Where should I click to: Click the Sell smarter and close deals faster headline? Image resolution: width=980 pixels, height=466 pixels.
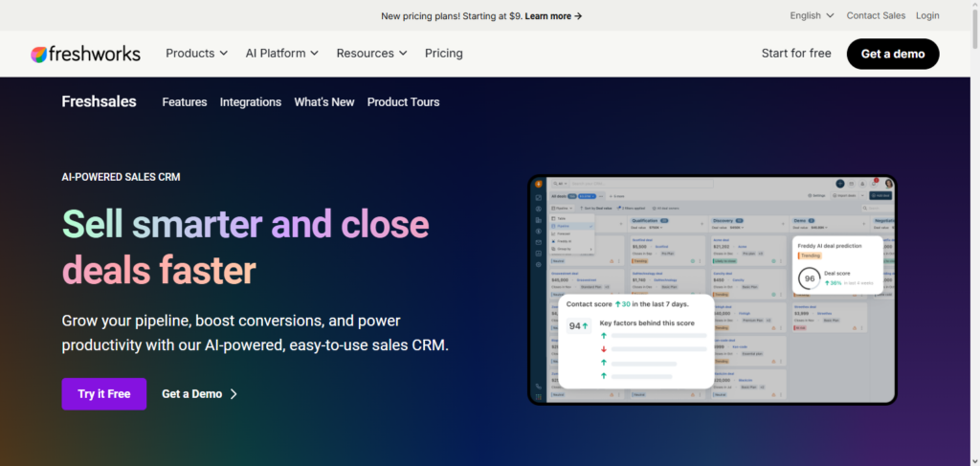pos(246,248)
